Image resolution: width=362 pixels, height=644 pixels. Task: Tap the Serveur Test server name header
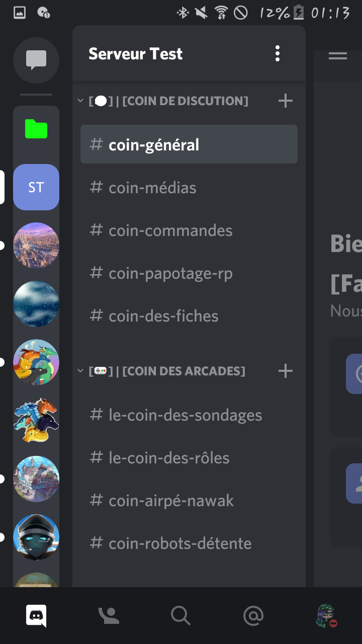click(135, 54)
